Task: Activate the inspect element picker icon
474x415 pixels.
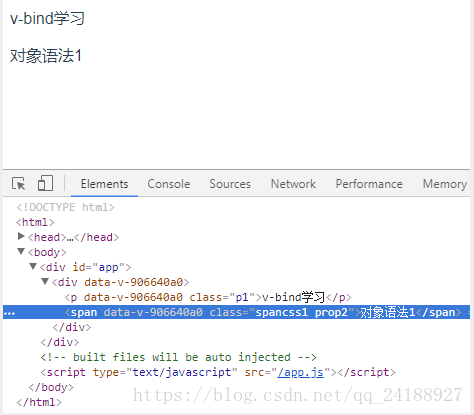Action: 19,184
